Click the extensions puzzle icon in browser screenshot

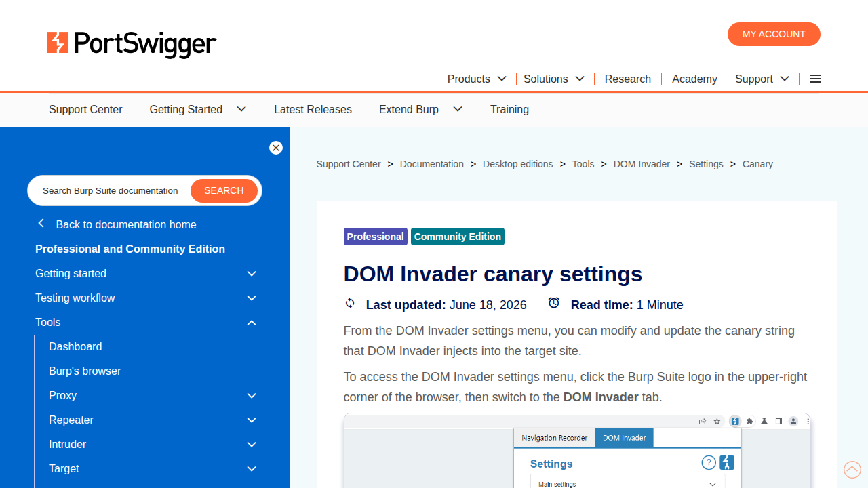point(749,421)
